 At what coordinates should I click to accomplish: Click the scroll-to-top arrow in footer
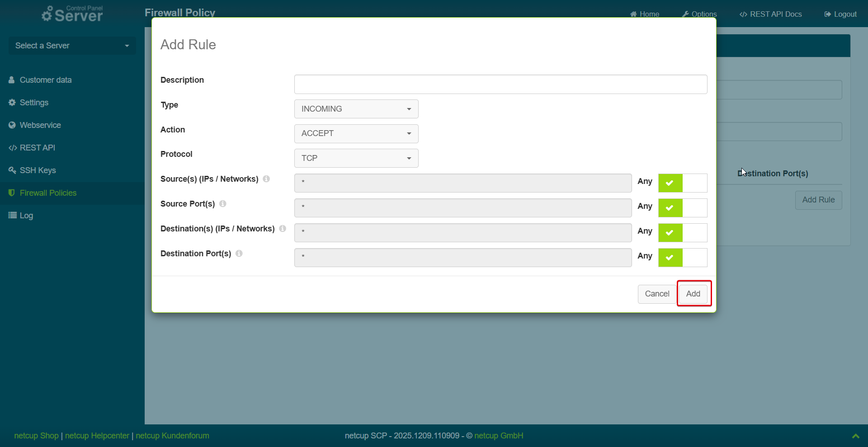tap(855, 436)
